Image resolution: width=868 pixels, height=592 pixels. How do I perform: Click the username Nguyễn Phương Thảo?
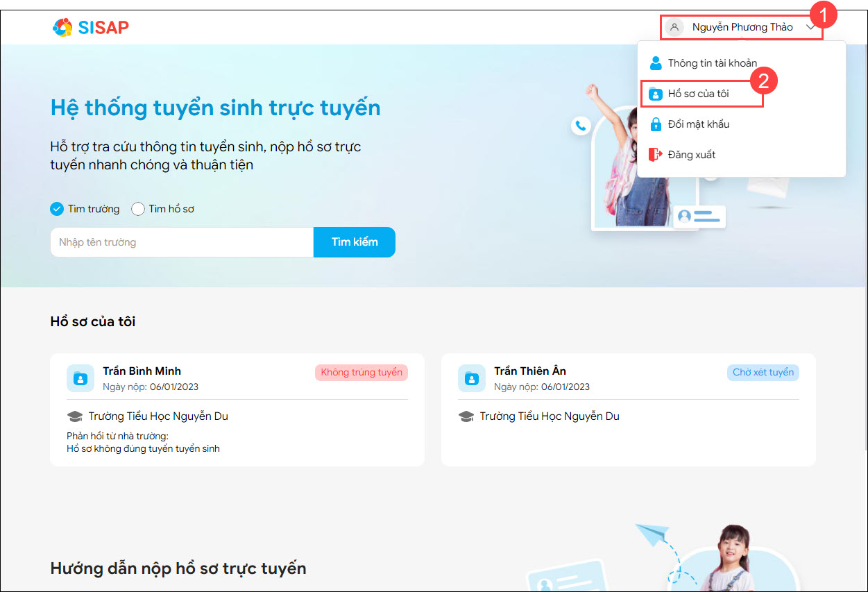(742, 27)
